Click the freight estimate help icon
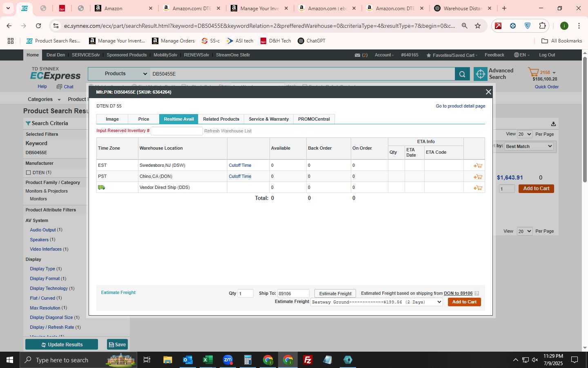The image size is (588, 368). click(477, 294)
